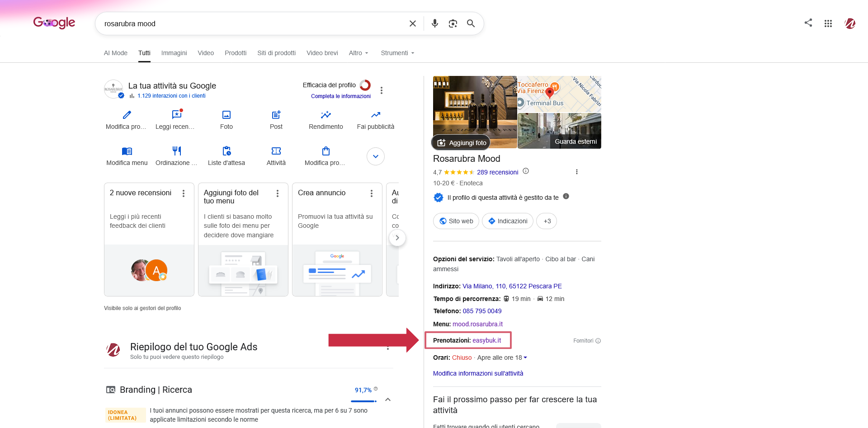
Task: Click Indicazioni button
Action: [508, 221]
